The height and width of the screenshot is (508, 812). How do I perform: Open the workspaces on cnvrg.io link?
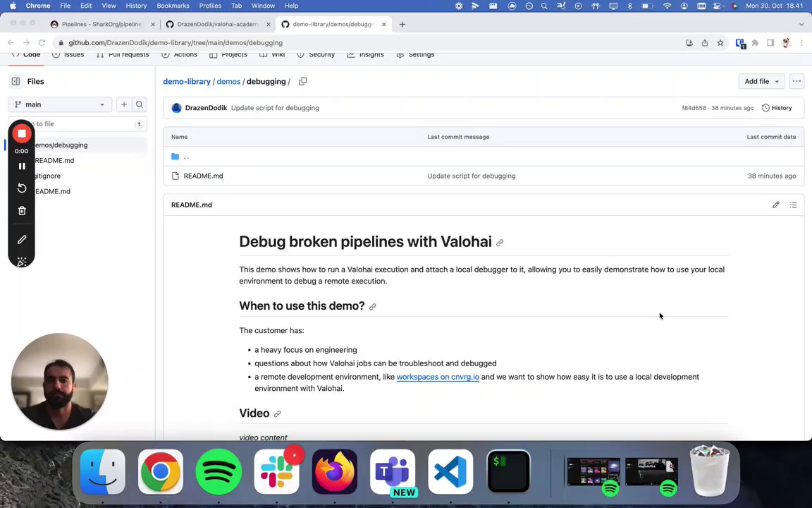(x=438, y=377)
